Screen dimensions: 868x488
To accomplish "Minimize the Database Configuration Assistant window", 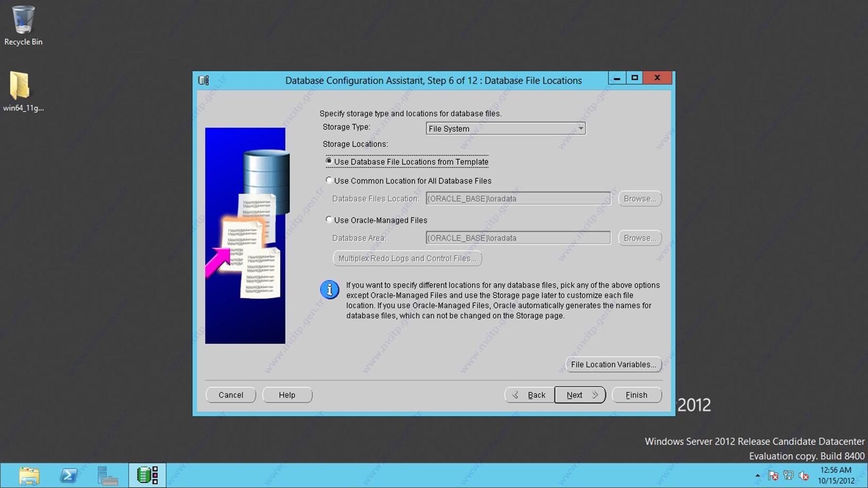I will (x=617, y=78).
